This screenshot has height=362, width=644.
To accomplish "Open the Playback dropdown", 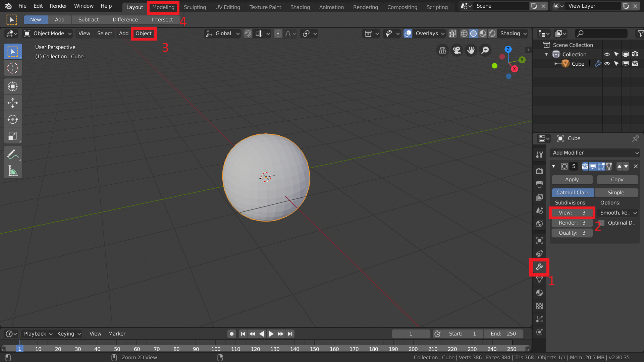I will 37,334.
